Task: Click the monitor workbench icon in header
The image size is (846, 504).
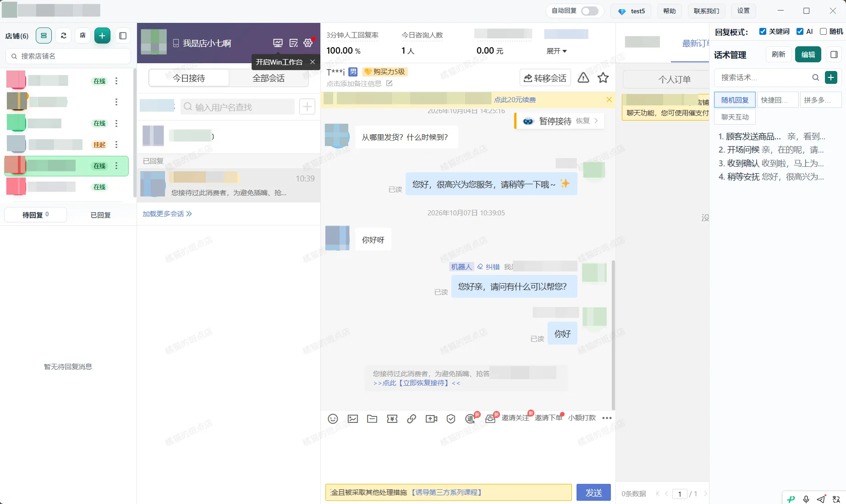Action: [278, 43]
